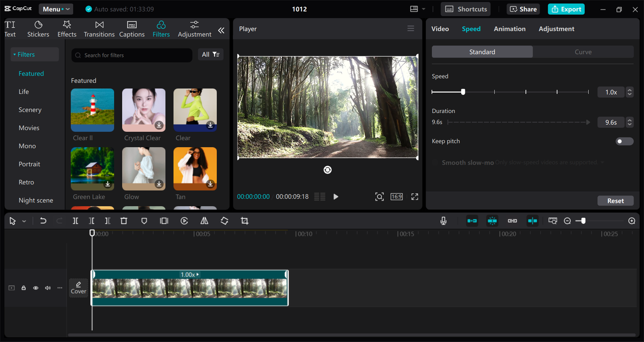Screen dimensions: 644x342
Task: Open the Transitions panel
Action: [x=99, y=29]
